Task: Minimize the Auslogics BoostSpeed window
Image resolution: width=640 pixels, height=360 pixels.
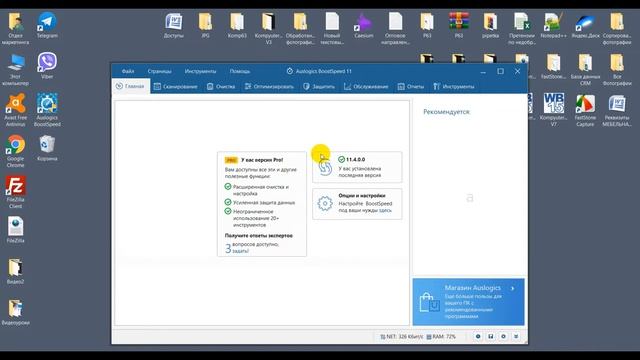Action: [x=483, y=71]
